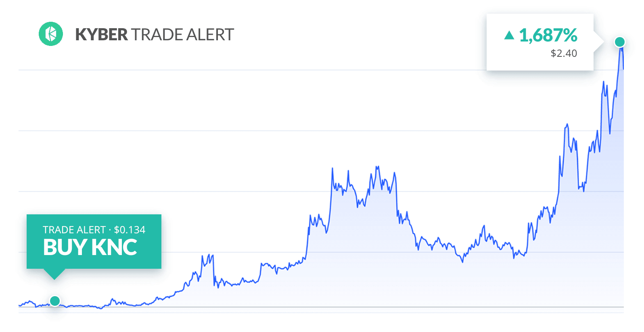Click the TRADE word in the header title

pos(157,35)
